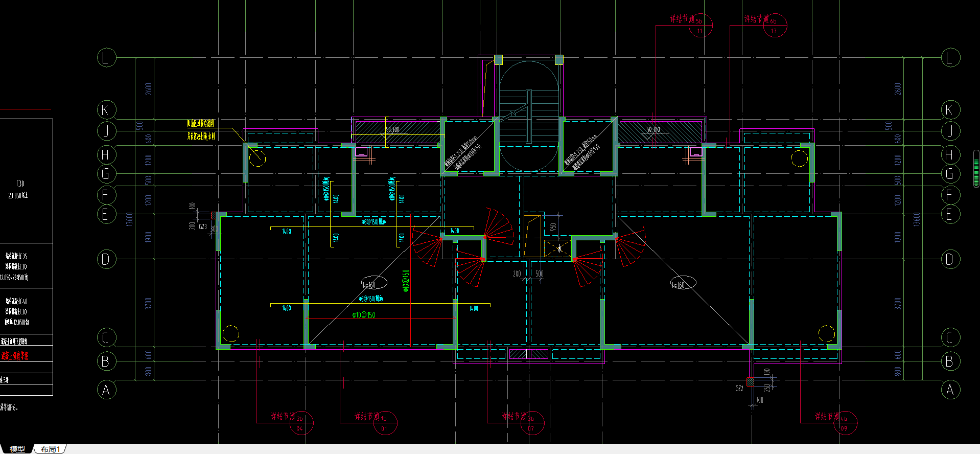Select the right-hand axis bubble F
This screenshot has height=454, width=980.
click(x=950, y=195)
